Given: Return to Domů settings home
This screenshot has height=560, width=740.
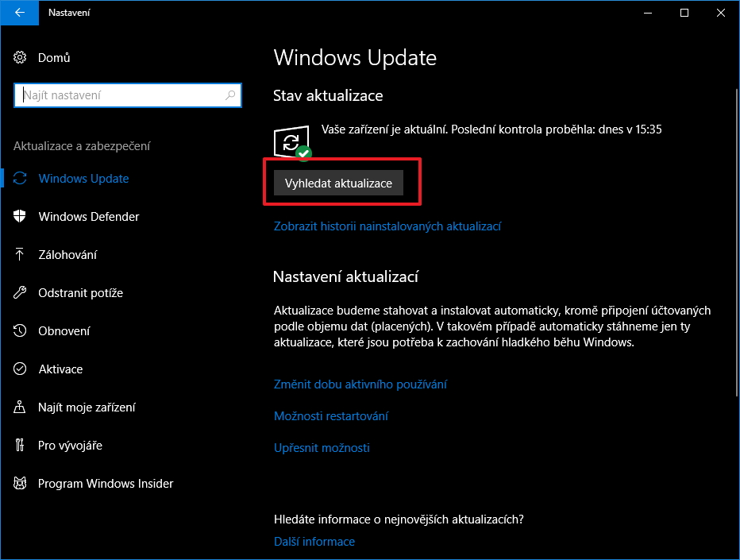Looking at the screenshot, I should (x=54, y=58).
